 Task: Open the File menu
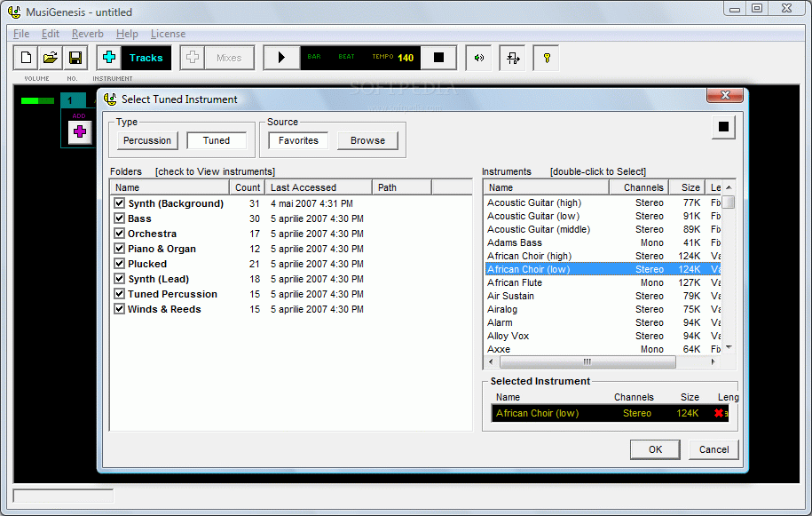21,34
